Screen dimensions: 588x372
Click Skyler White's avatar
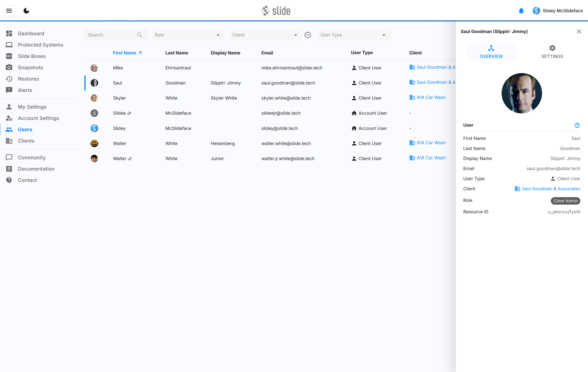tap(94, 98)
